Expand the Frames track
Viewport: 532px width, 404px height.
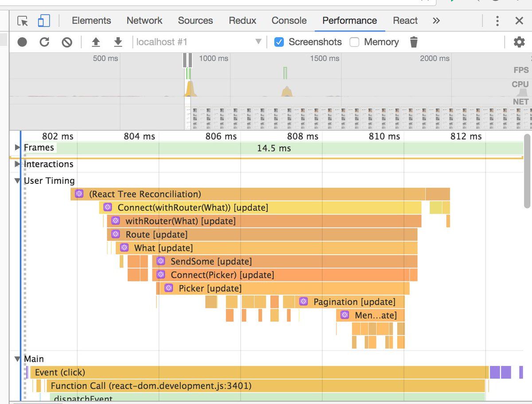[x=18, y=148]
